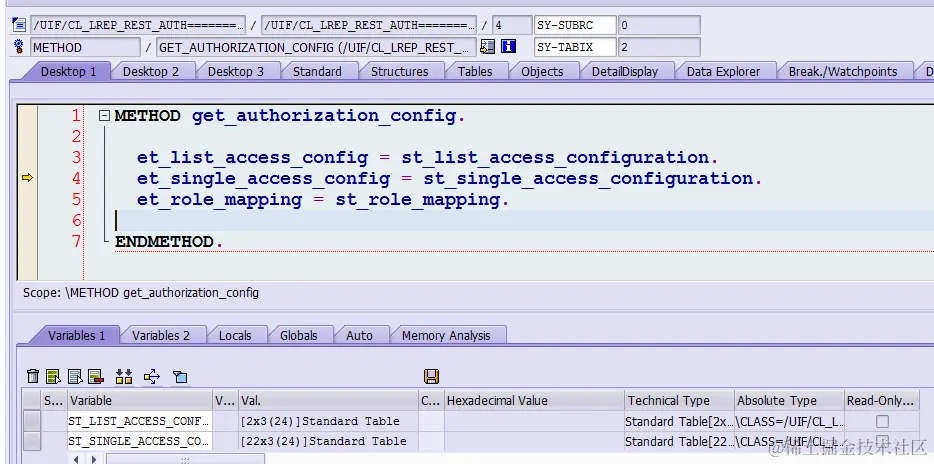Tick the Read-Only checkbox for ST_LIST_ACCESS_CONF row
Viewport: 934px width, 464px height.
pyautogui.click(x=882, y=422)
